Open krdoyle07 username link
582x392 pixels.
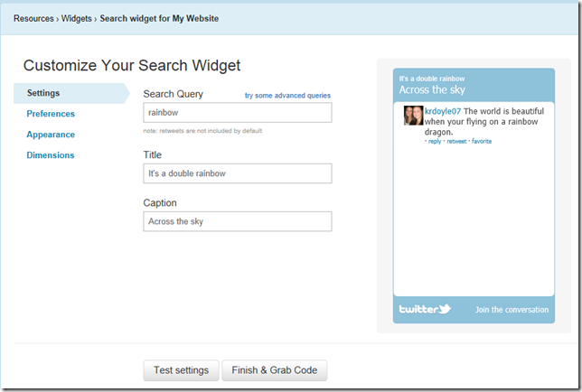coord(443,111)
